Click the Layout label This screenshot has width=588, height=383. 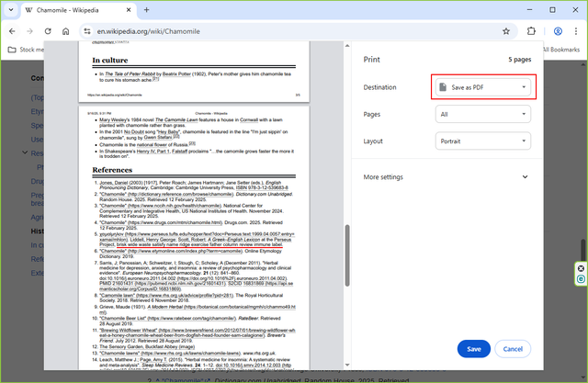pos(373,141)
